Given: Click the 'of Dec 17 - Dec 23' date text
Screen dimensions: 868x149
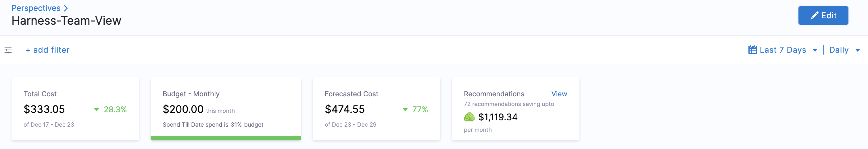Looking at the screenshot, I should click(x=49, y=125).
